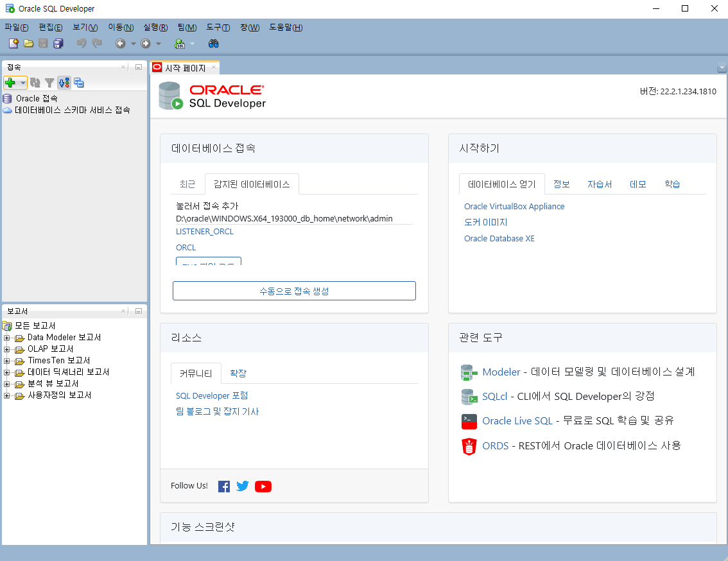Open the SQL Developer 포럼 link
This screenshot has width=728, height=561.
212,395
